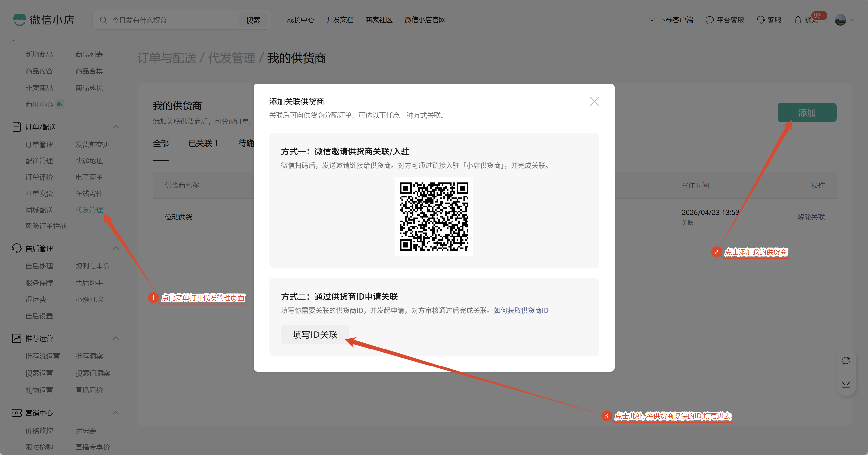Open 商品内容 in sidebar

point(39,71)
